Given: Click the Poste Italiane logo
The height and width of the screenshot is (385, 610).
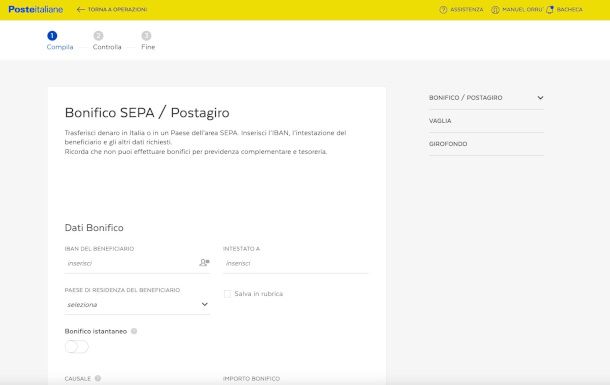Looking at the screenshot, I should (x=35, y=9).
